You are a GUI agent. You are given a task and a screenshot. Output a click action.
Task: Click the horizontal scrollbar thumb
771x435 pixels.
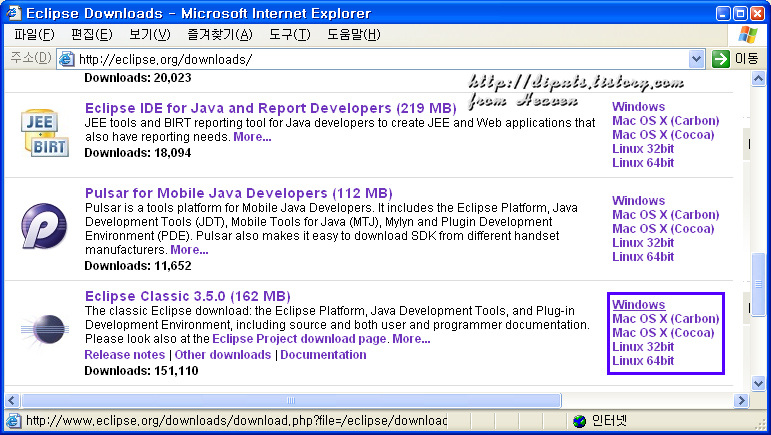[x=291, y=401]
